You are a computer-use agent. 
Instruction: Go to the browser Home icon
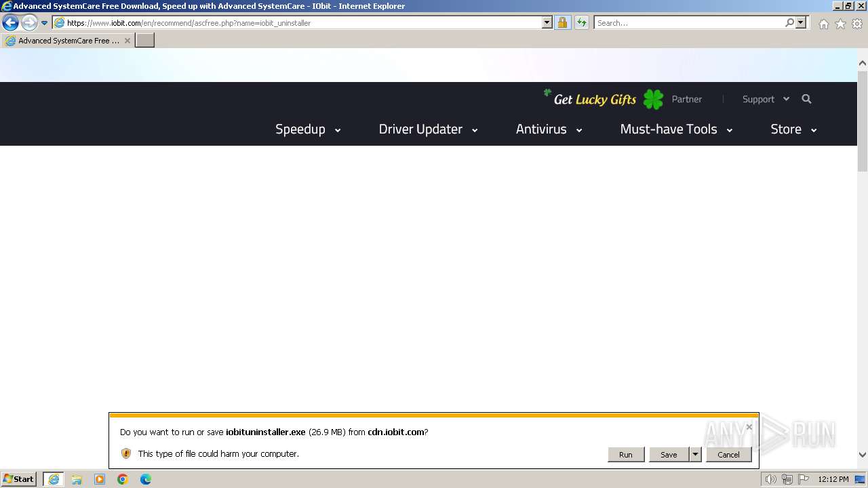(x=823, y=24)
